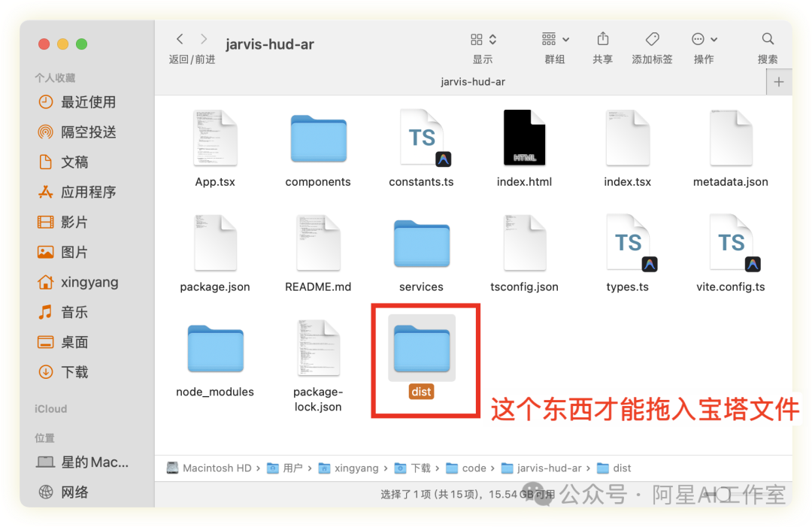This screenshot has height=527, width=812.
Task: Select the index.tsx file
Action: [627, 149]
